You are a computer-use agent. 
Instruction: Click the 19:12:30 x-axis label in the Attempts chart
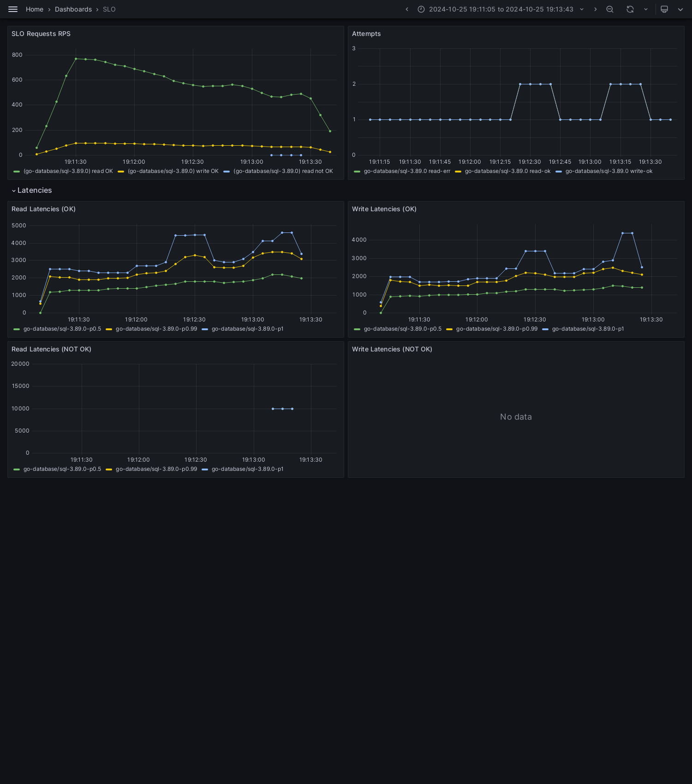[x=530, y=162]
